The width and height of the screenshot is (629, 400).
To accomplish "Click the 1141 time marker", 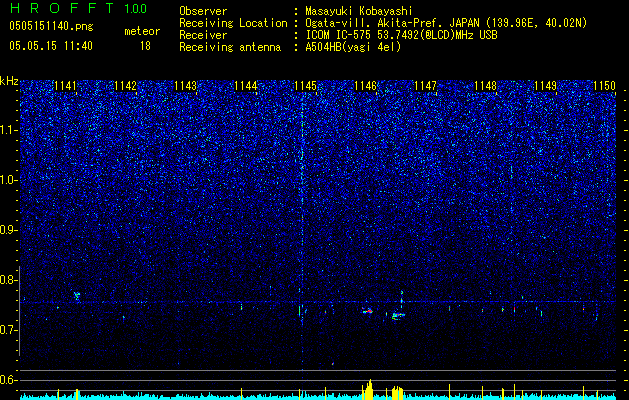I will [65, 86].
